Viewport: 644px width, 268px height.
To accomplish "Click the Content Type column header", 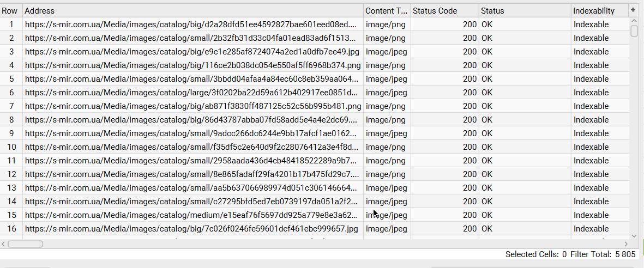I will (x=387, y=11).
